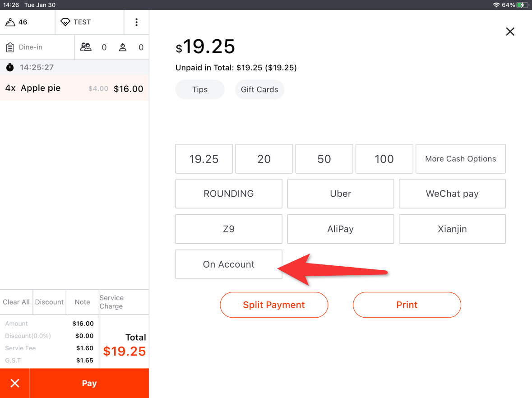Tap the order timer 14:25:27

click(x=37, y=67)
